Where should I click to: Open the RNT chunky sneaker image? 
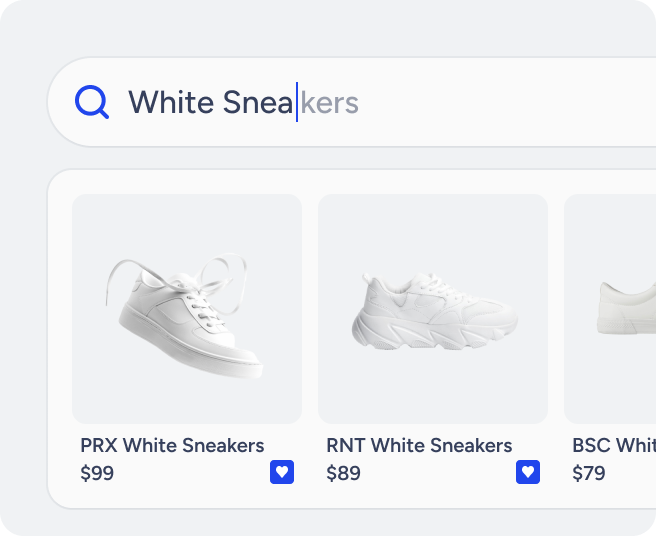tap(433, 308)
